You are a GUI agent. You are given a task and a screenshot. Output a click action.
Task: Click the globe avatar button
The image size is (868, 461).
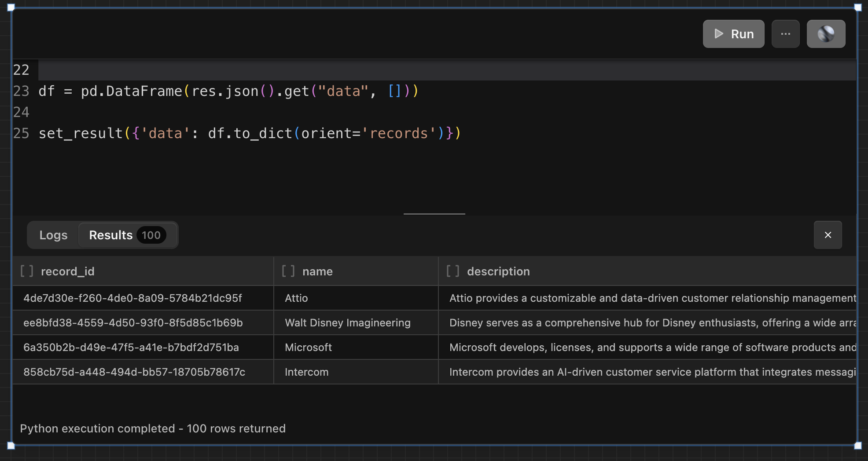[826, 34]
